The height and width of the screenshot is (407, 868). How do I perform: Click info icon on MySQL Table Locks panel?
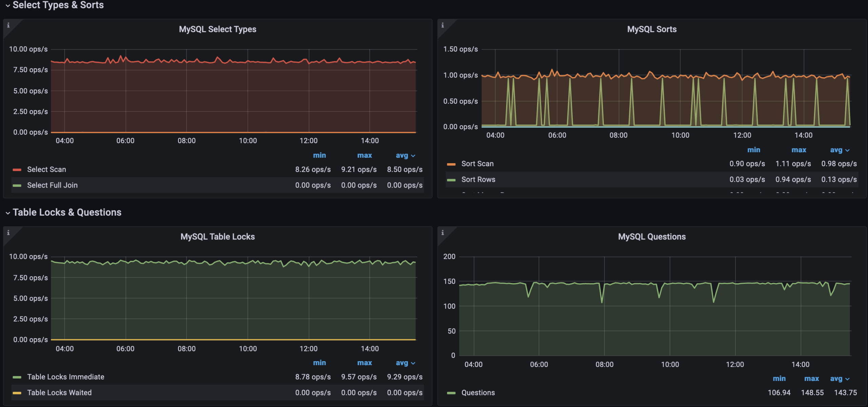(x=8, y=233)
